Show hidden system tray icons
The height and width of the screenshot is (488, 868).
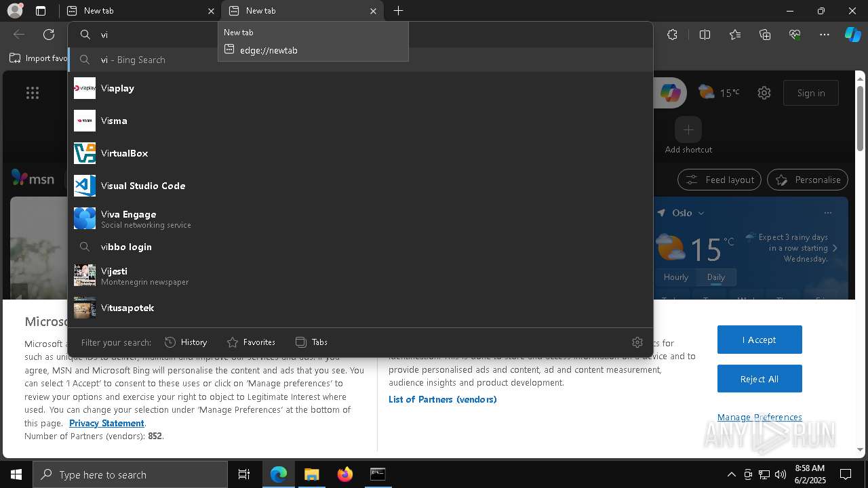(731, 474)
